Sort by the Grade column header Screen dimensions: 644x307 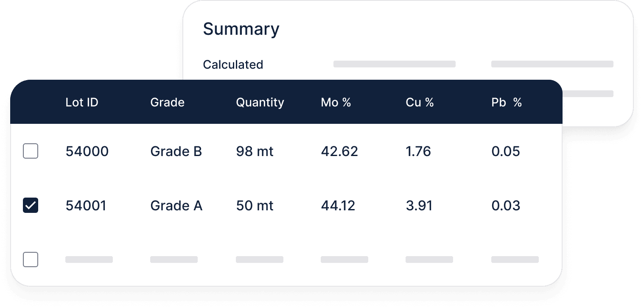[x=167, y=103]
